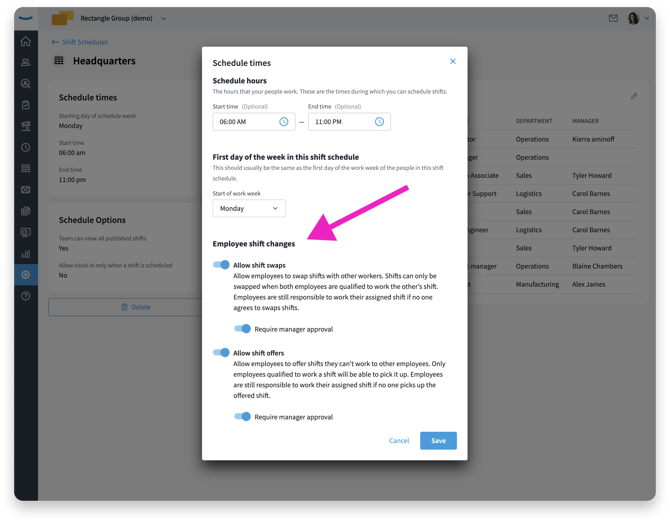Image resolution: width=670 pixels, height=522 pixels.
Task: Turn off manager approval for shift offers
Action: click(x=242, y=416)
